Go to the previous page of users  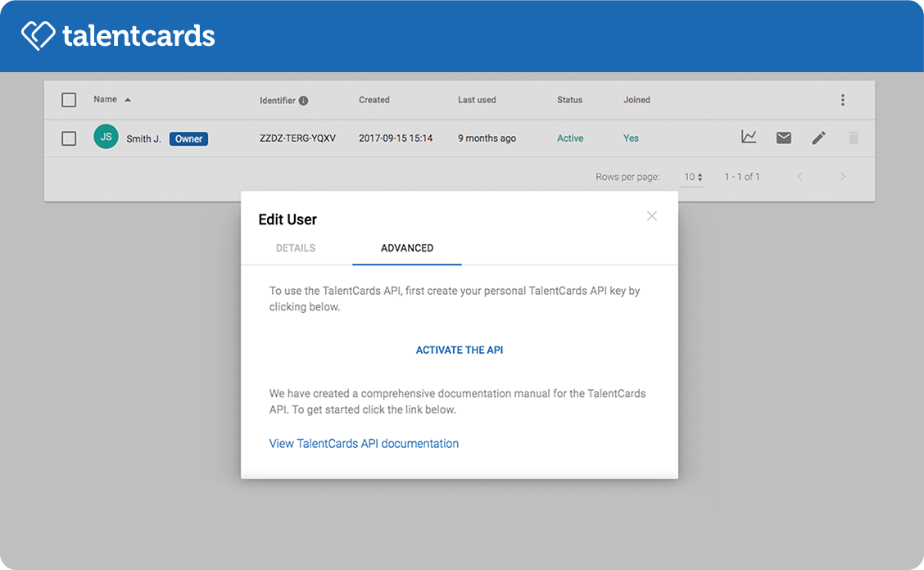click(x=799, y=176)
